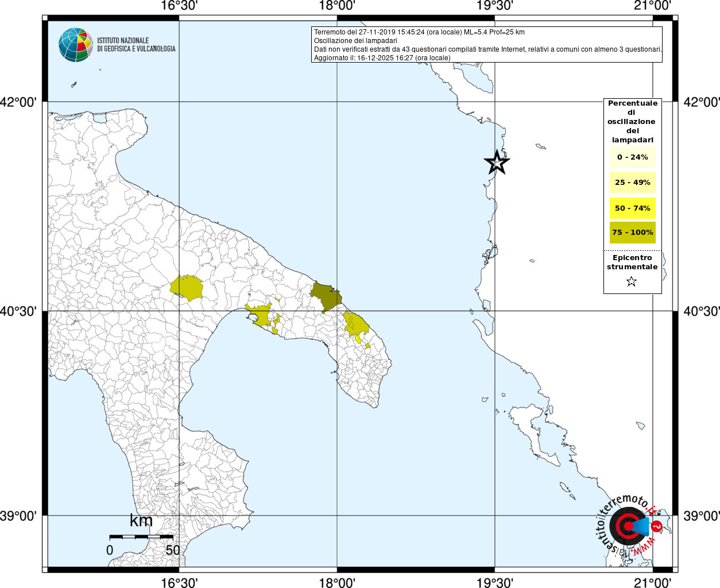Select the dark olive municipality near Brindisi coast
The width and height of the screenshot is (720, 588).
(326, 295)
